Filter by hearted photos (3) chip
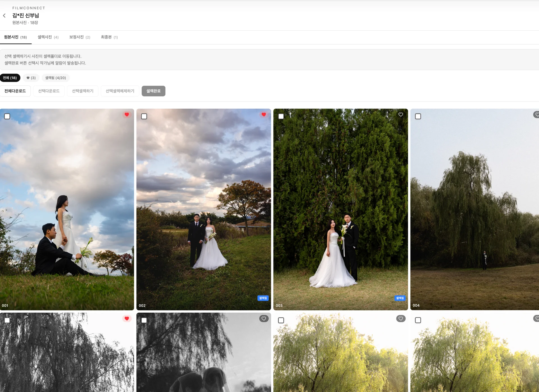 (31, 78)
